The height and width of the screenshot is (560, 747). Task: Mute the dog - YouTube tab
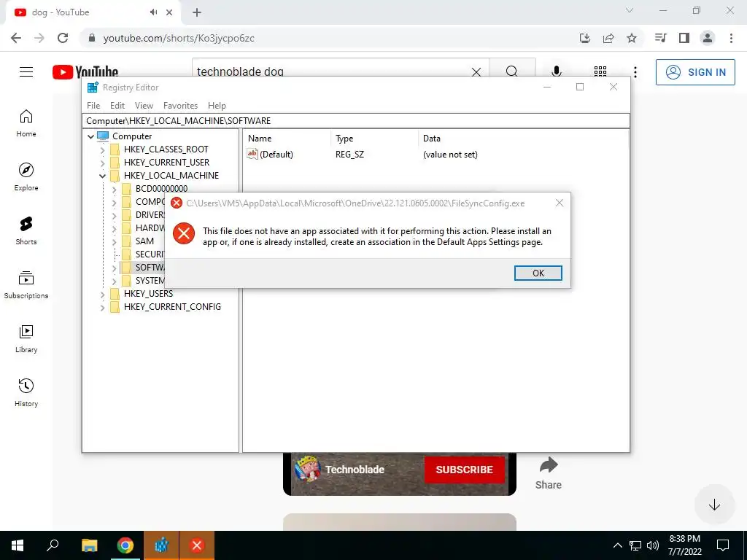pos(153,12)
